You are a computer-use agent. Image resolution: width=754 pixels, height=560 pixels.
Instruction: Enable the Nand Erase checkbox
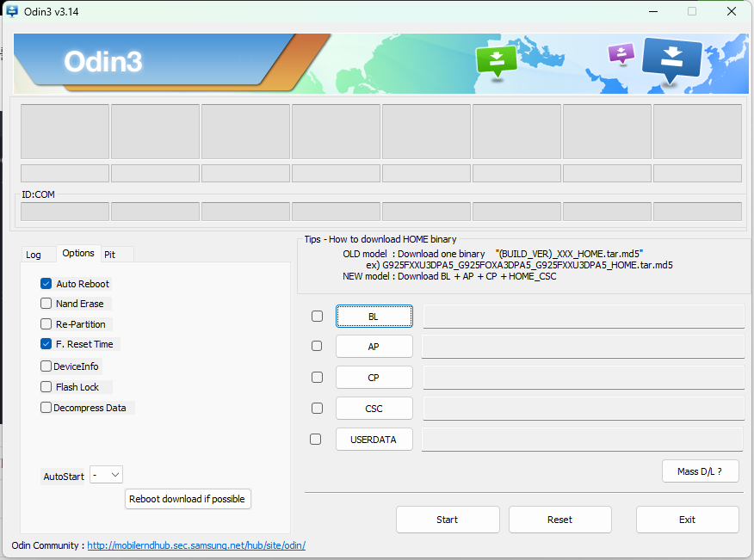point(46,304)
